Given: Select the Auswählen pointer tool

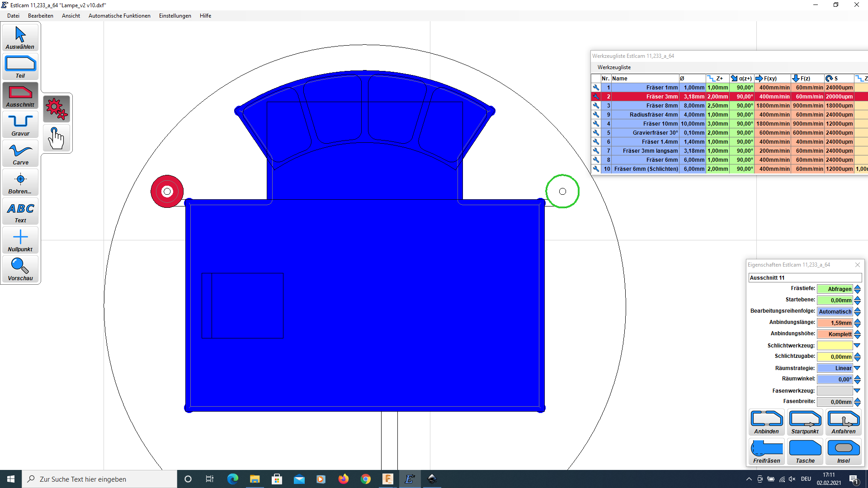Looking at the screenshot, I should (x=20, y=38).
